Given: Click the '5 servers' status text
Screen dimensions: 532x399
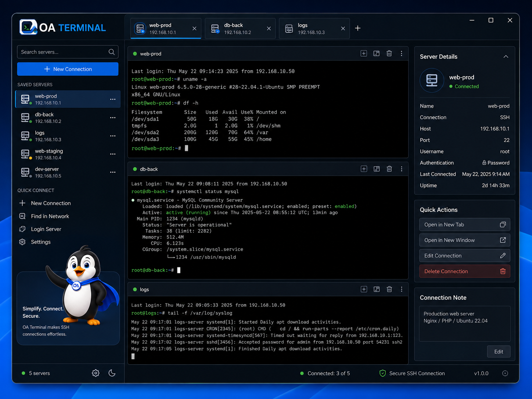Looking at the screenshot, I should point(39,373).
